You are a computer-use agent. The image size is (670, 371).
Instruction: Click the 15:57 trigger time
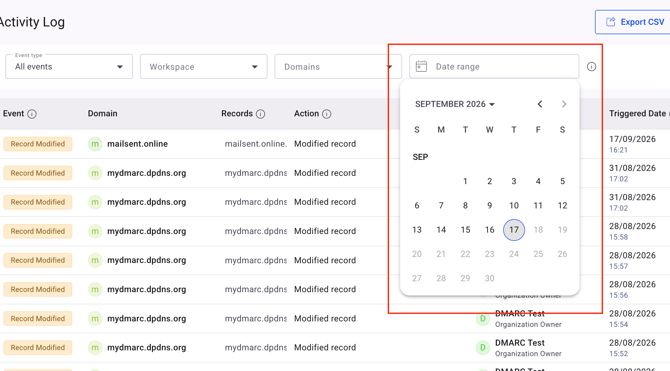tap(618, 266)
